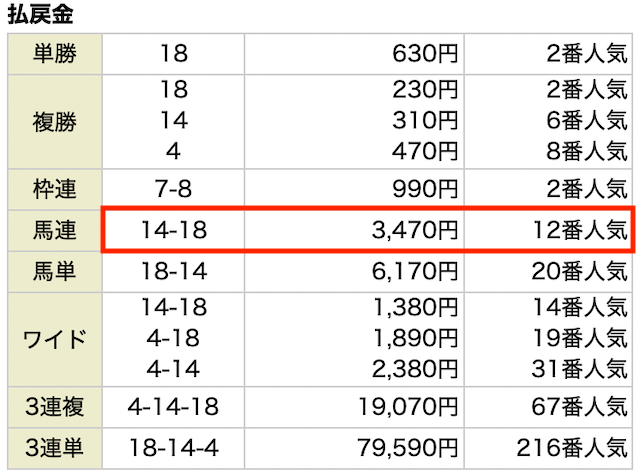Select the 4-14-18 trio combination

pyautogui.click(x=173, y=407)
